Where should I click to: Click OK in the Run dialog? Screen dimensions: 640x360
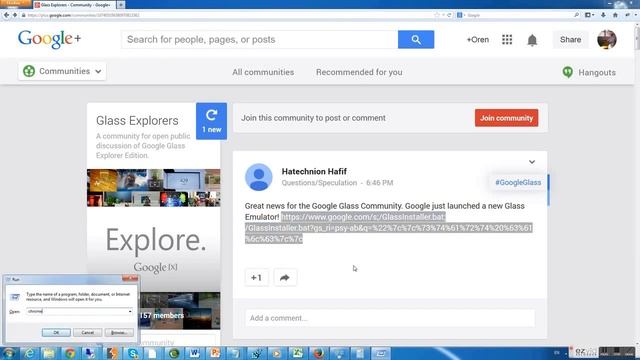pyautogui.click(x=56, y=333)
